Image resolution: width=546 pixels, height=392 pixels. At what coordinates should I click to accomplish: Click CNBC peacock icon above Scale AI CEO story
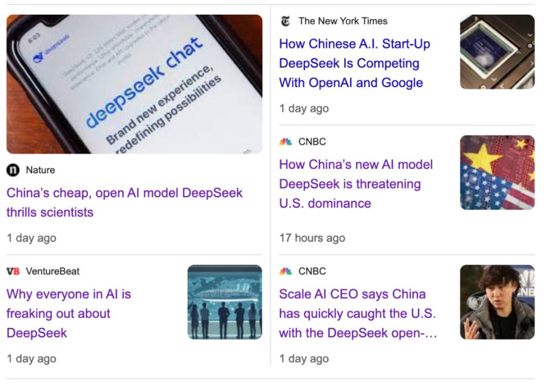[x=285, y=271]
